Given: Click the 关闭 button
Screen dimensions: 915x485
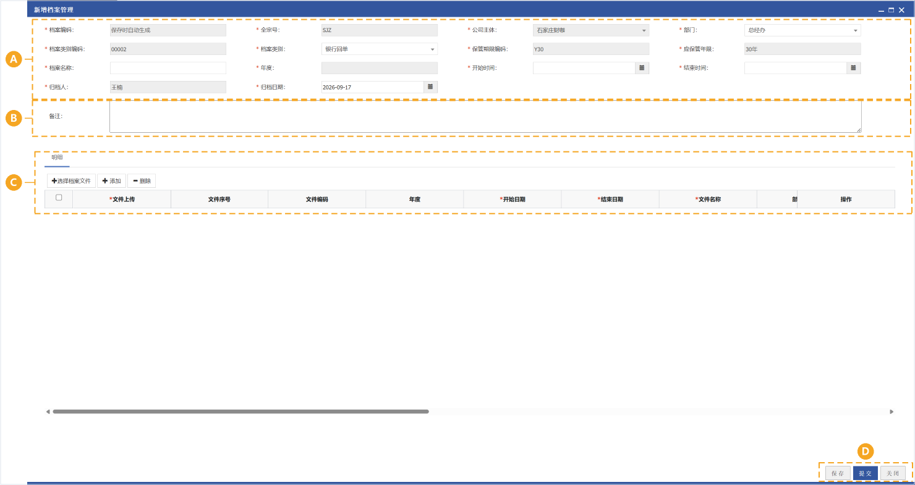Looking at the screenshot, I should pyautogui.click(x=893, y=473).
